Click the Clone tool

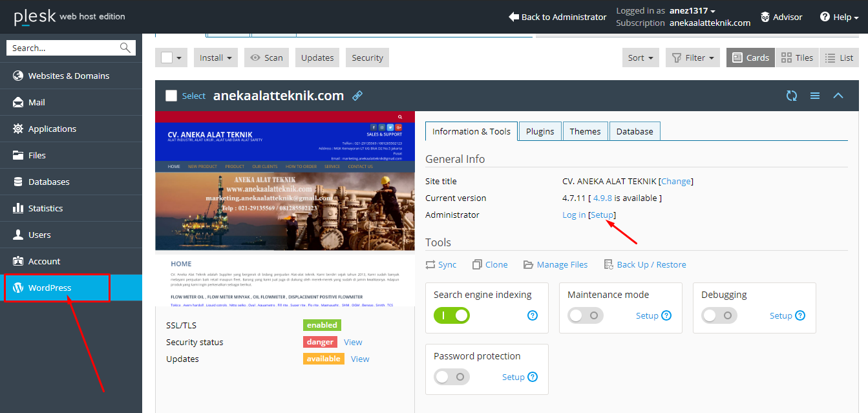(490, 264)
